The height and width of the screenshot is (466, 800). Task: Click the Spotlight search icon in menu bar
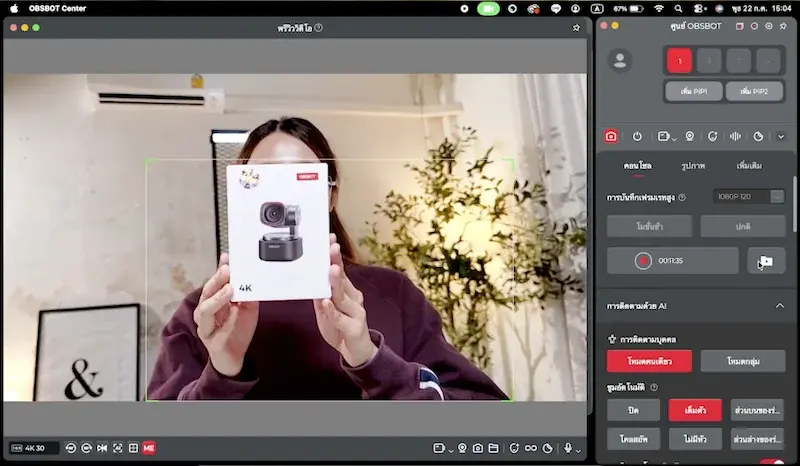678,9
